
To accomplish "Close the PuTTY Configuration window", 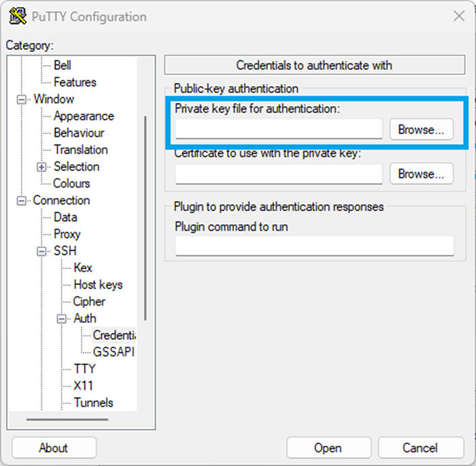I will tap(459, 16).
